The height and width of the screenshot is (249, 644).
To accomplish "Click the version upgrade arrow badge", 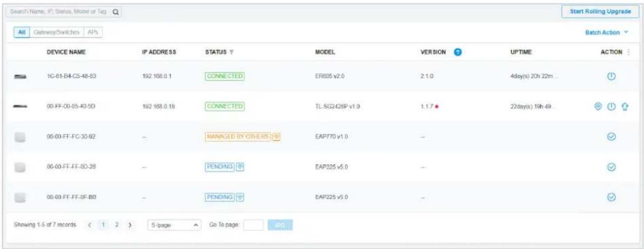I will [x=458, y=52].
